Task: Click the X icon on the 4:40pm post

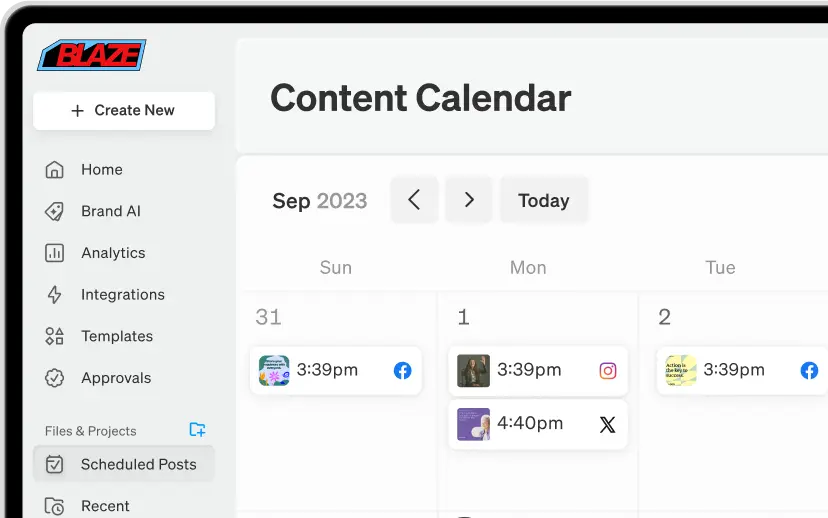Action: coord(607,424)
